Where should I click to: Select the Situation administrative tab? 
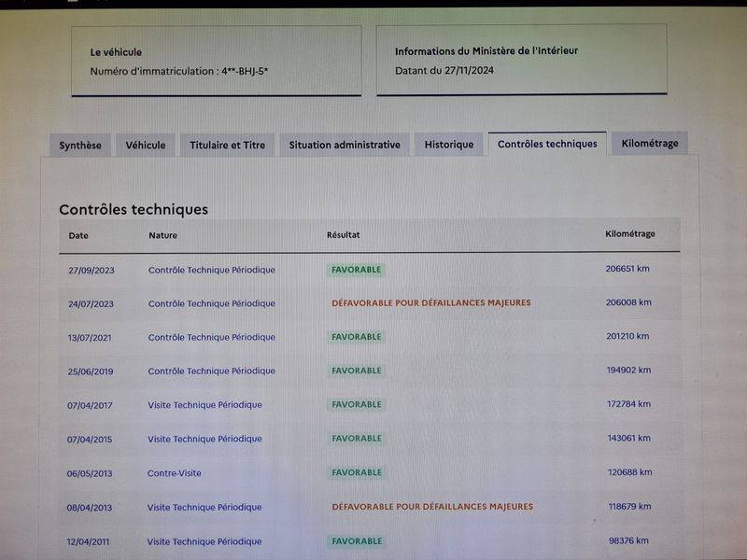(345, 145)
